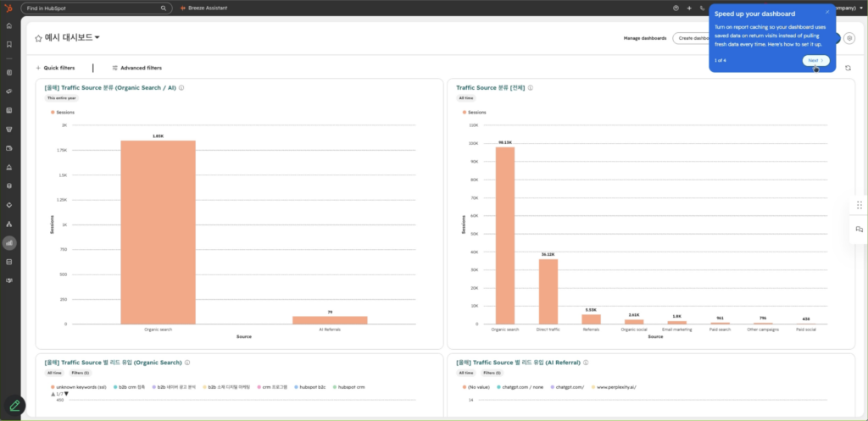Open the Library icon in sidebar
This screenshot has width=868, height=421.
click(x=8, y=262)
